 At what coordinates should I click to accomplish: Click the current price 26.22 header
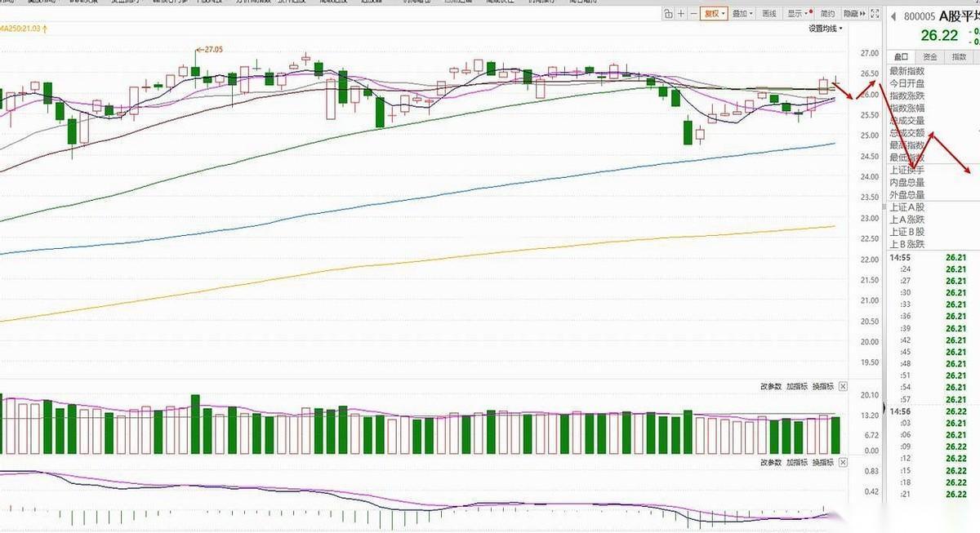(x=939, y=35)
